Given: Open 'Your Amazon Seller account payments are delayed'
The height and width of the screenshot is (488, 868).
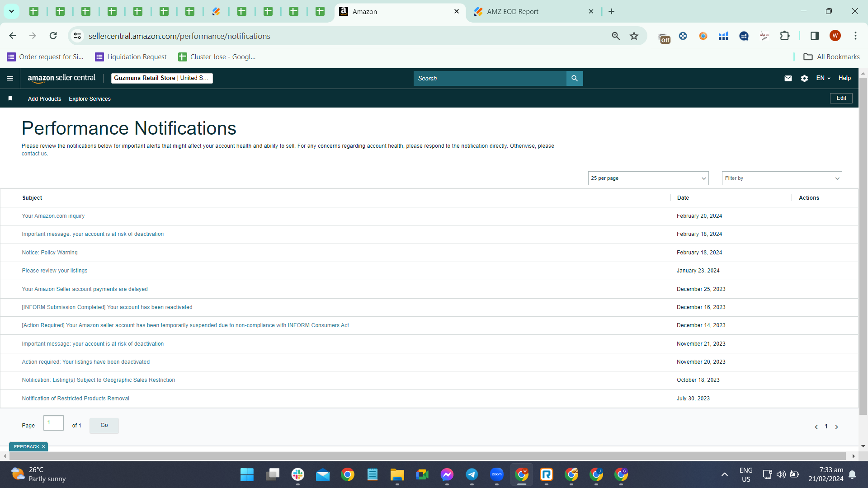Looking at the screenshot, I should point(85,289).
